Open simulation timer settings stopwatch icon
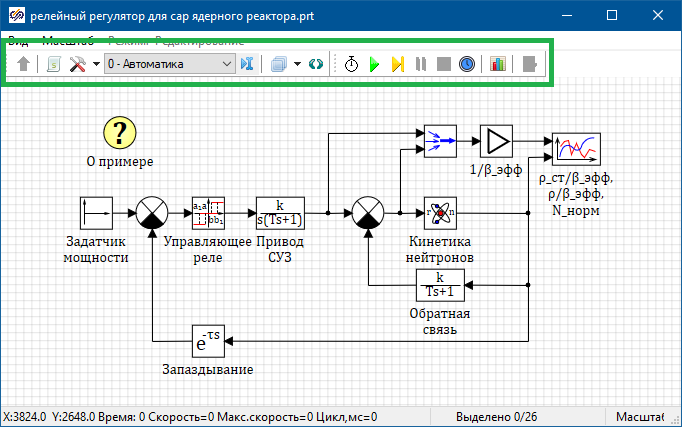Image resolution: width=682 pixels, height=427 pixels. click(x=352, y=64)
